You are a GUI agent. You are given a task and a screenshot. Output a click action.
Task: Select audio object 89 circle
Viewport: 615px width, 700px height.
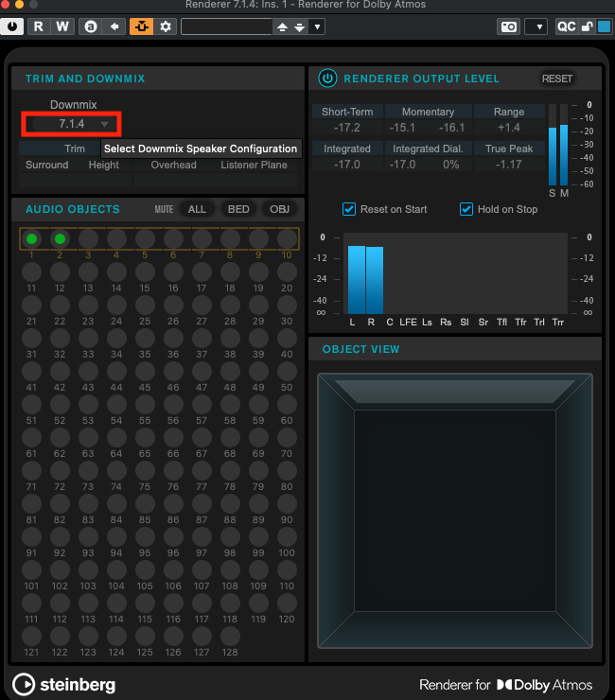coord(258,503)
